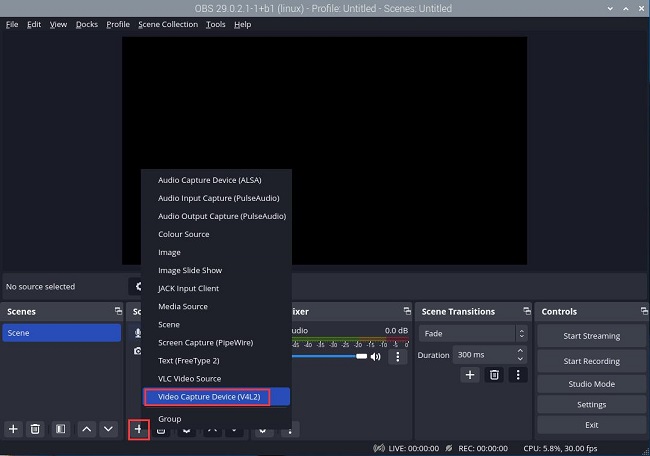The height and width of the screenshot is (456, 650).
Task: Select VLC Video Source
Action: [216, 378]
